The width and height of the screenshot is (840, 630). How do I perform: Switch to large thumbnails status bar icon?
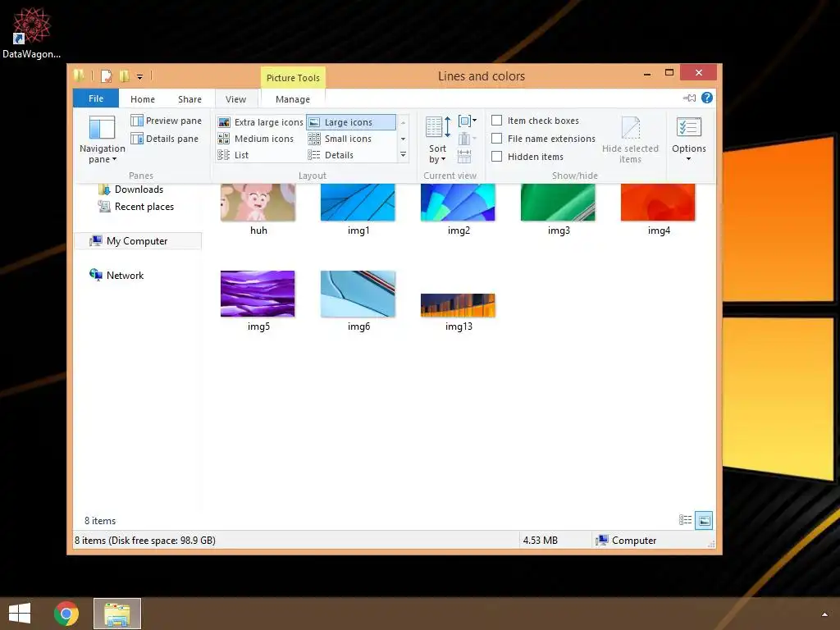(x=704, y=520)
